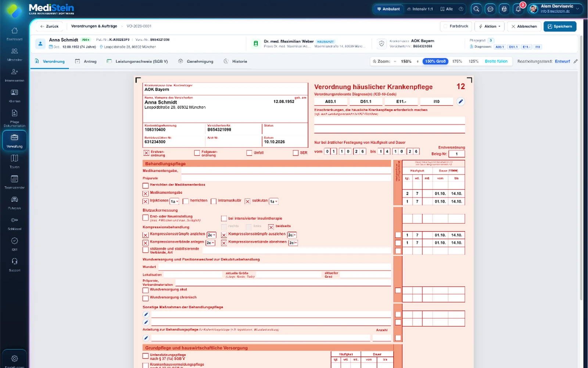Toggle the Farbdruck checkbox
588x368 pixels.
point(445,26)
